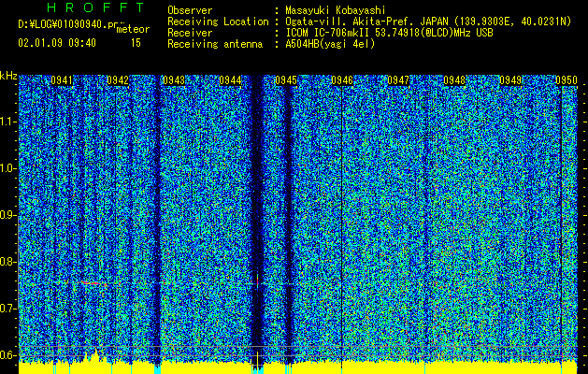Click the 0947 time marker
Image resolution: width=588 pixels, height=374 pixels.
pyautogui.click(x=398, y=80)
